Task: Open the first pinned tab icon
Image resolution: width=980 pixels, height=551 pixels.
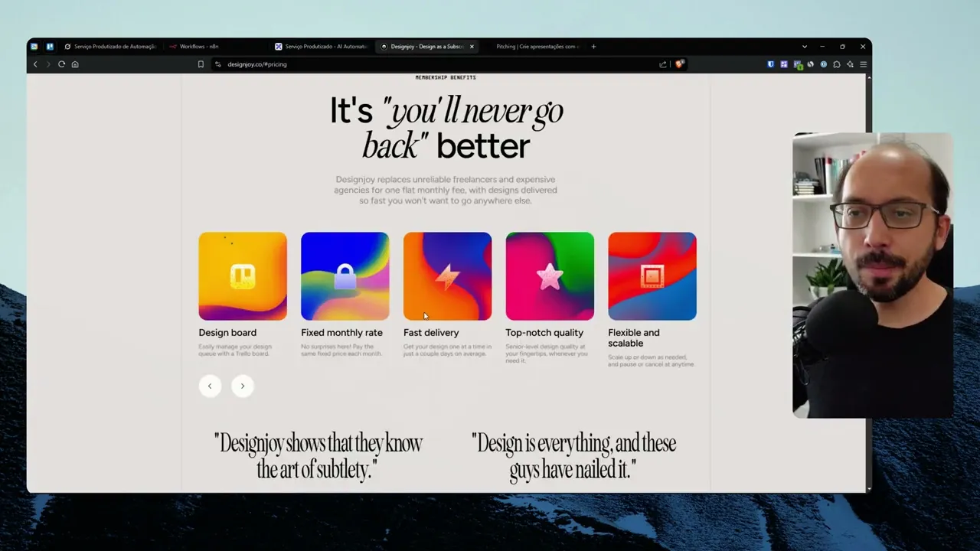Action: pyautogui.click(x=34, y=47)
